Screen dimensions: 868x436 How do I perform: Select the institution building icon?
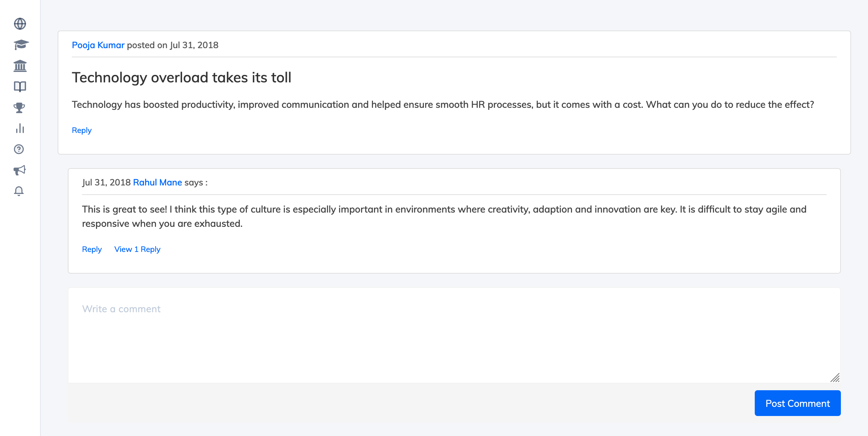(20, 66)
